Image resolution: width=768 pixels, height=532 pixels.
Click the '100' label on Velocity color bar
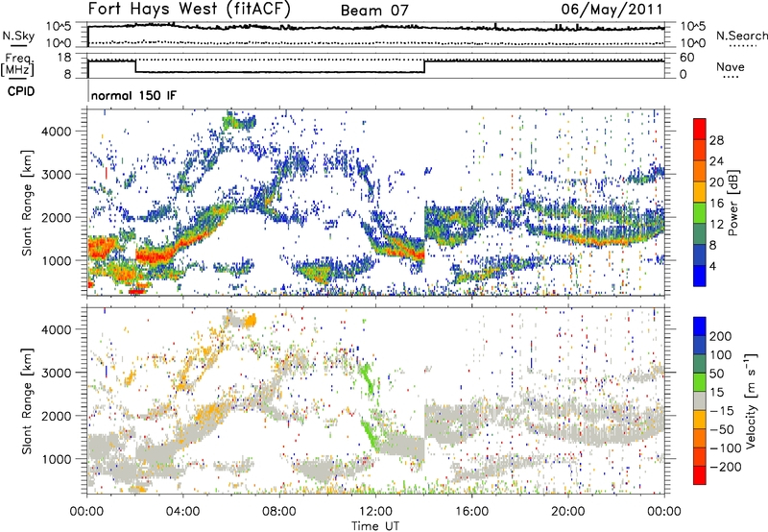click(x=721, y=355)
